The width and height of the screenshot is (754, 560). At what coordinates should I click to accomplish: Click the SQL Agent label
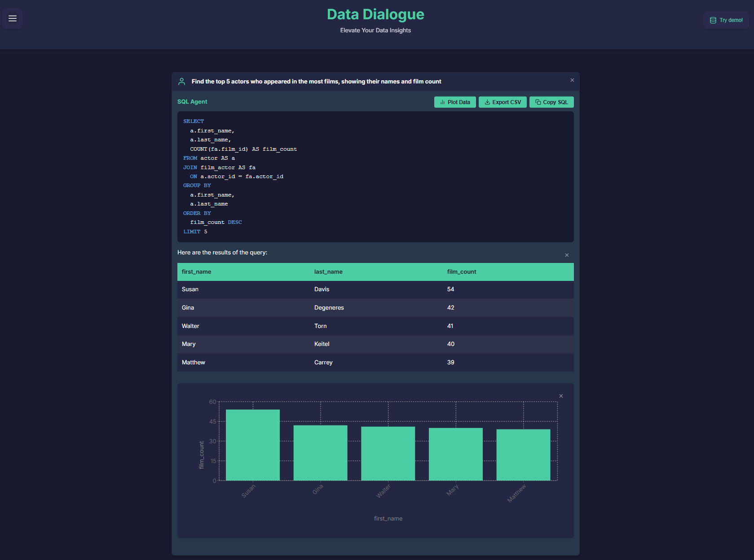(192, 102)
